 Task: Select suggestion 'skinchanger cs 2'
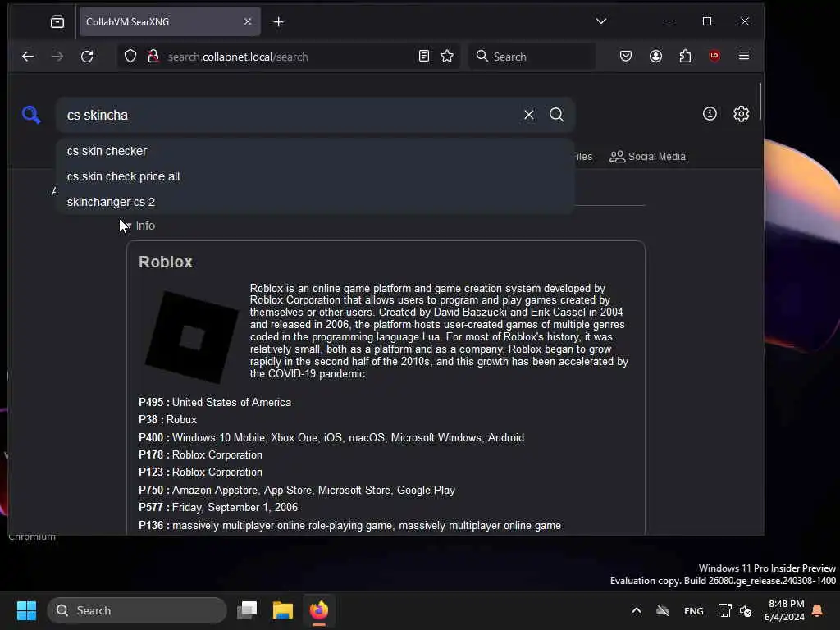point(315,202)
